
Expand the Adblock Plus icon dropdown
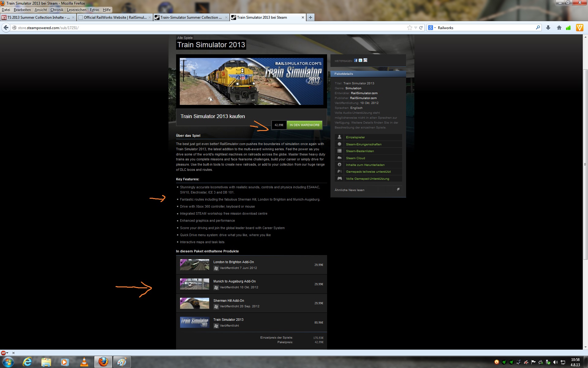(x=7, y=353)
